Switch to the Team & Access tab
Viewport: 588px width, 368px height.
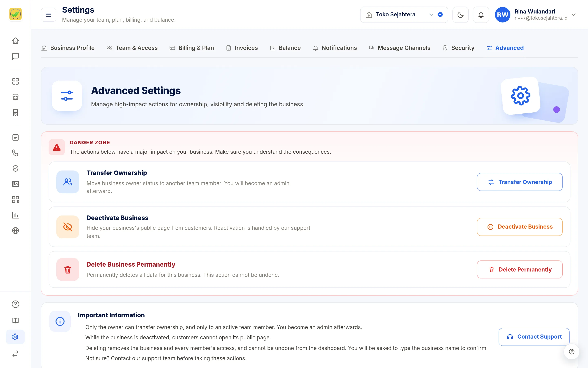click(x=132, y=48)
